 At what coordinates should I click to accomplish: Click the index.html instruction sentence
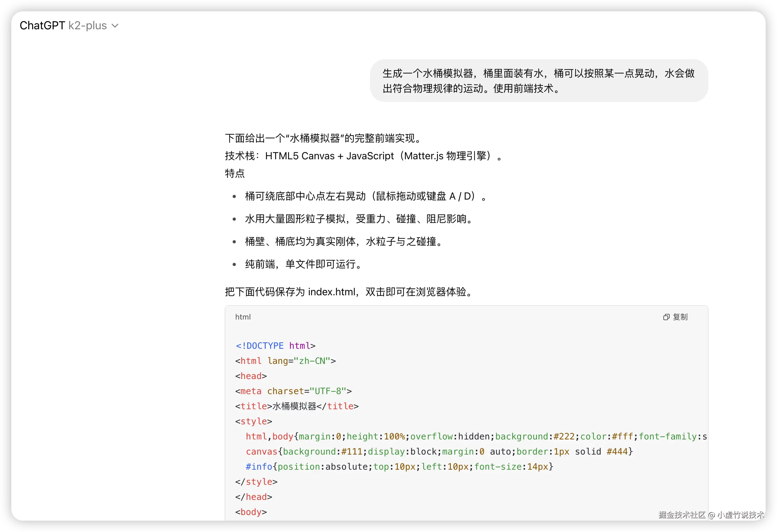349,291
